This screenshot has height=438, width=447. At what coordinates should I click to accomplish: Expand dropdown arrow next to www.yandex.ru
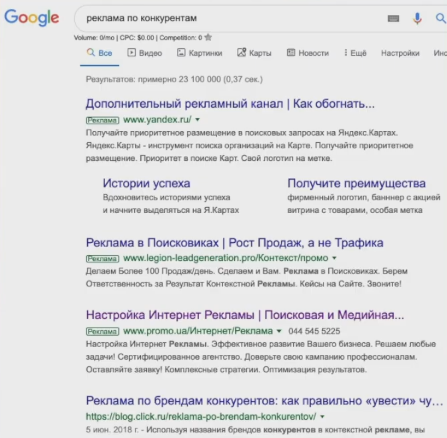point(198,120)
